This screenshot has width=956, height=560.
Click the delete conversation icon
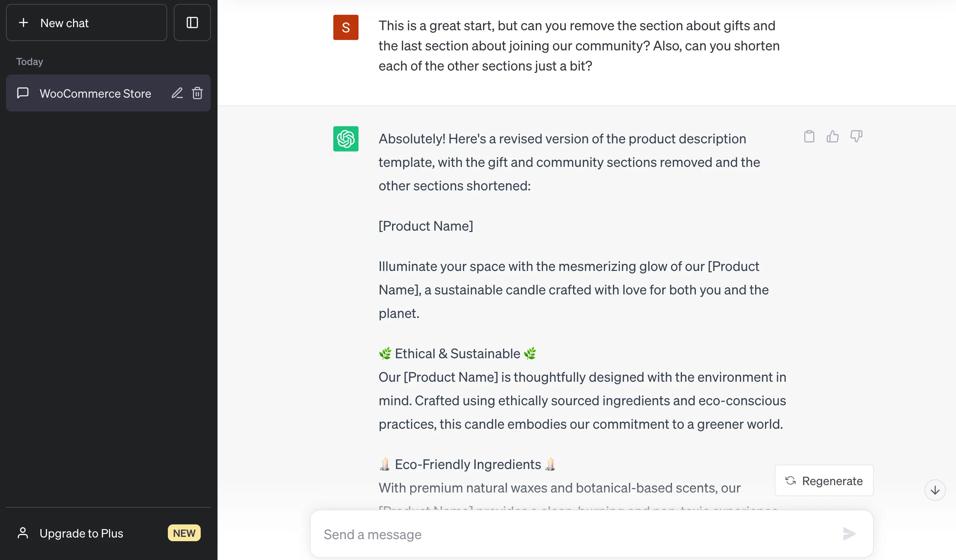point(198,93)
